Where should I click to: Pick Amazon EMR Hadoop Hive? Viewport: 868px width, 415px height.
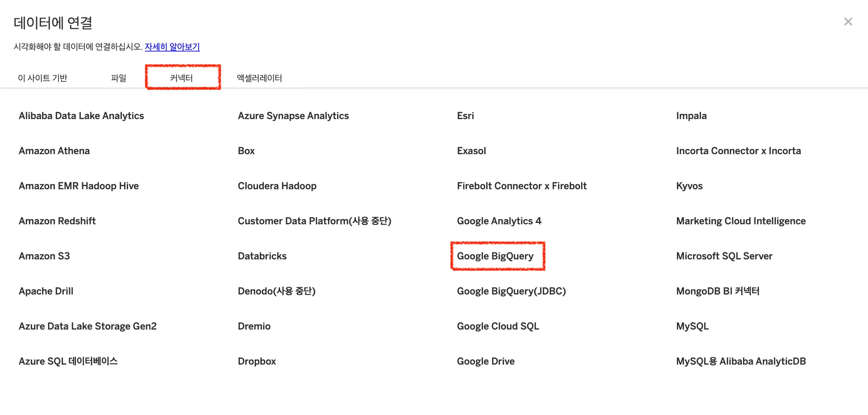(x=79, y=186)
